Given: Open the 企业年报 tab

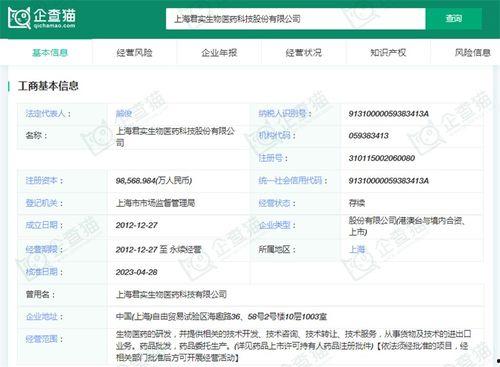Looking at the screenshot, I should [x=219, y=53].
